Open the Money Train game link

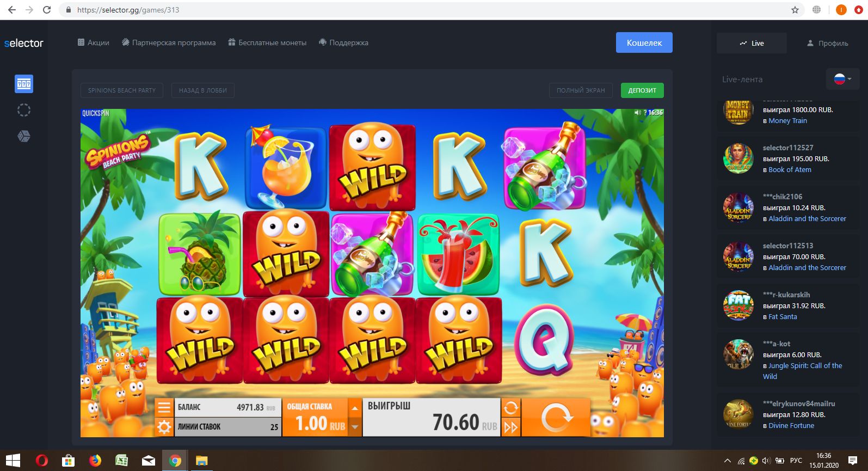click(x=787, y=121)
